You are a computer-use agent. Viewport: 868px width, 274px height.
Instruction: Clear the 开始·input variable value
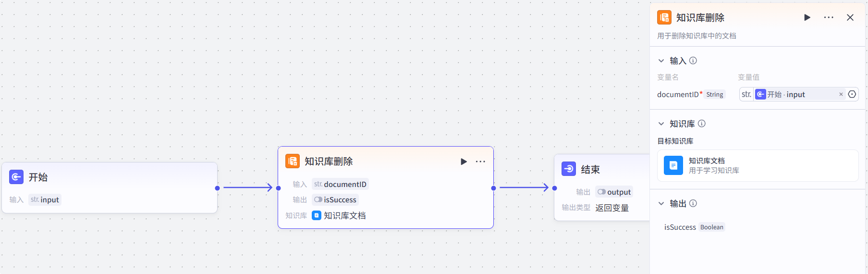(841, 94)
